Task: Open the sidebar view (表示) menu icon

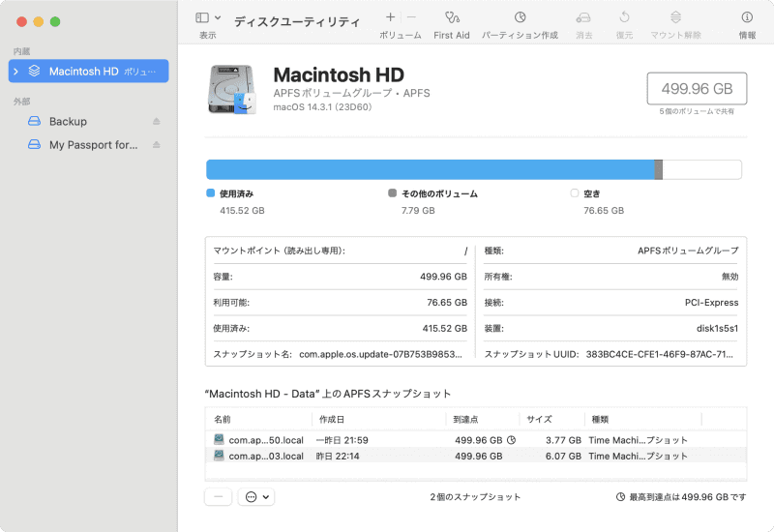Action: 202,17
